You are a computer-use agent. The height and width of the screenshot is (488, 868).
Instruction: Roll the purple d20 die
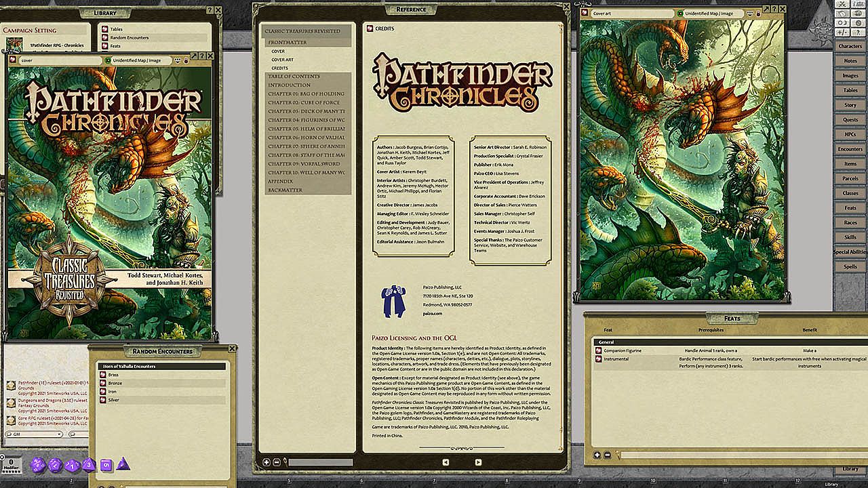pos(38,464)
